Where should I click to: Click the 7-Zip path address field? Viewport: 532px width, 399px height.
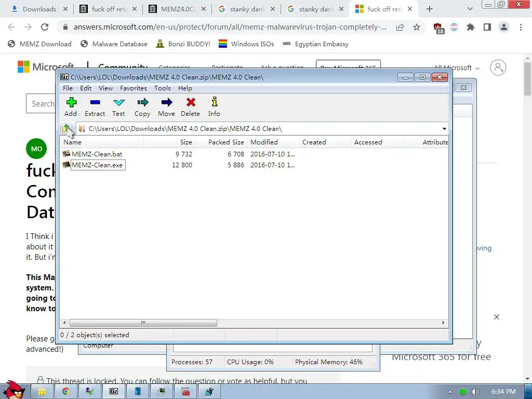(258, 129)
